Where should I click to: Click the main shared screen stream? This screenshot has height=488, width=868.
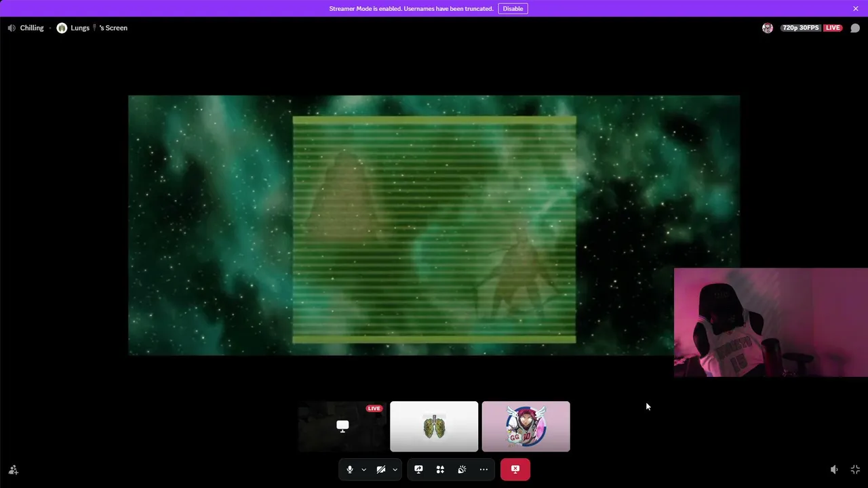(434, 225)
